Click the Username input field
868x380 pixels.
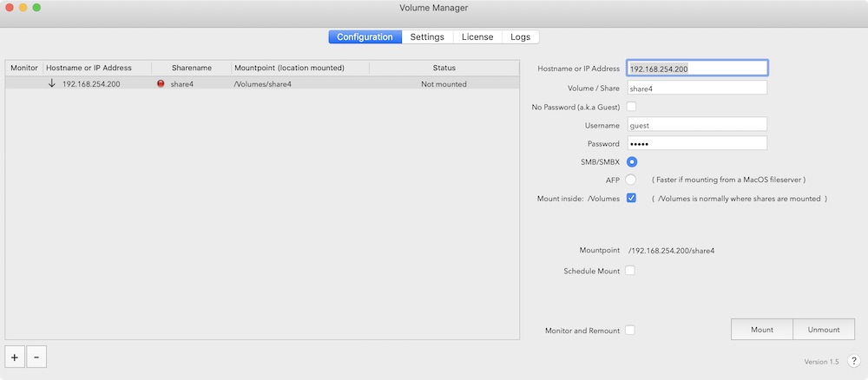coord(696,125)
